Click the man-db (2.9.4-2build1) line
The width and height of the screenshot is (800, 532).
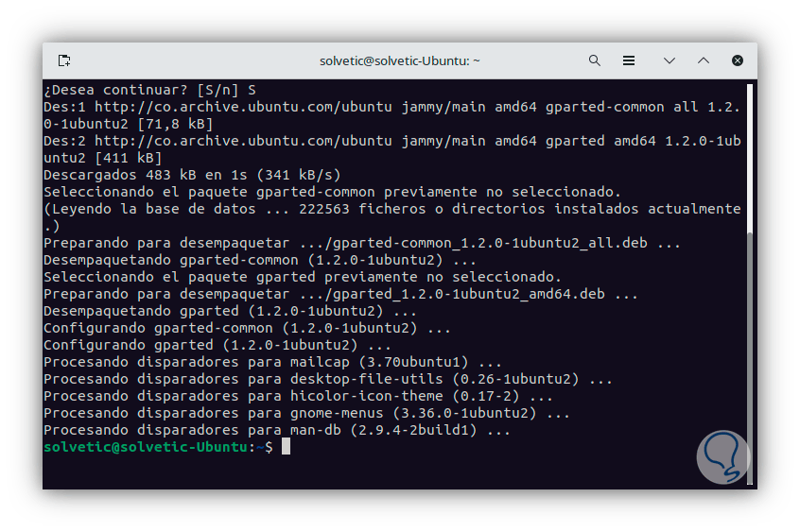[x=276, y=430]
